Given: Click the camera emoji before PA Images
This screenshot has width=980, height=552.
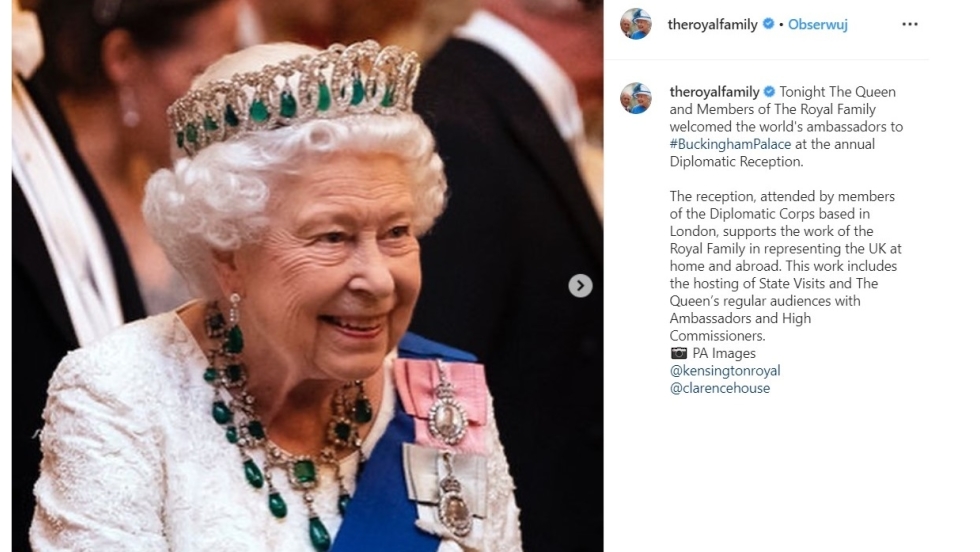Looking at the screenshot, I should pos(678,353).
